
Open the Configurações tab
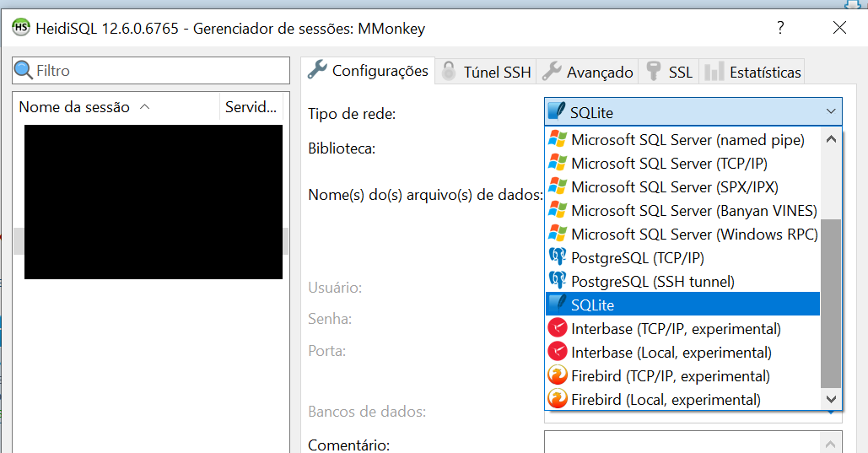pos(368,71)
